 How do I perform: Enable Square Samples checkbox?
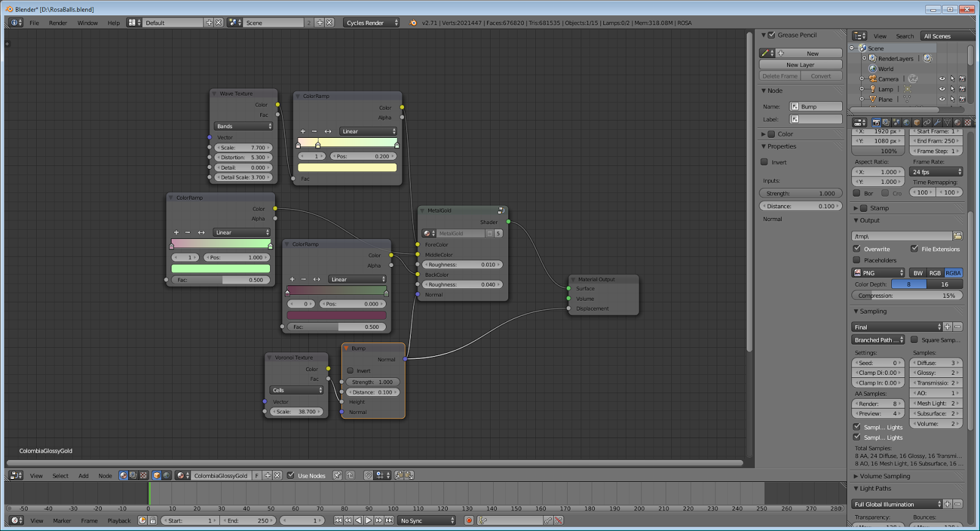pos(914,339)
